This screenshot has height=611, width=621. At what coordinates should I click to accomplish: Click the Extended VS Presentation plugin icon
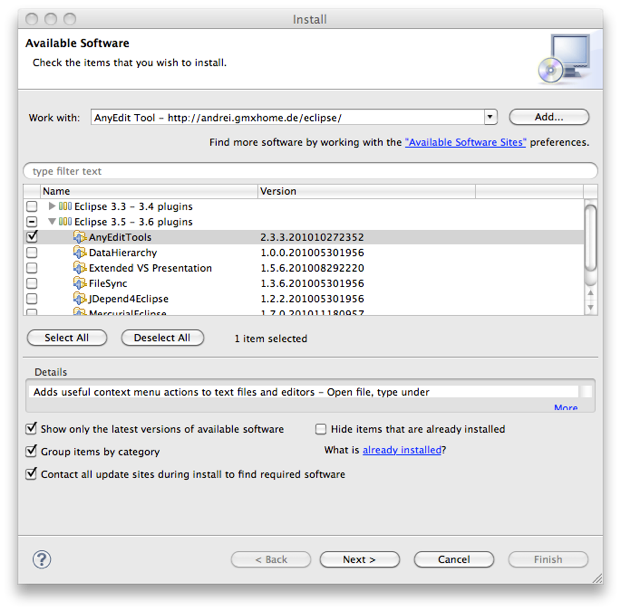pos(79,268)
